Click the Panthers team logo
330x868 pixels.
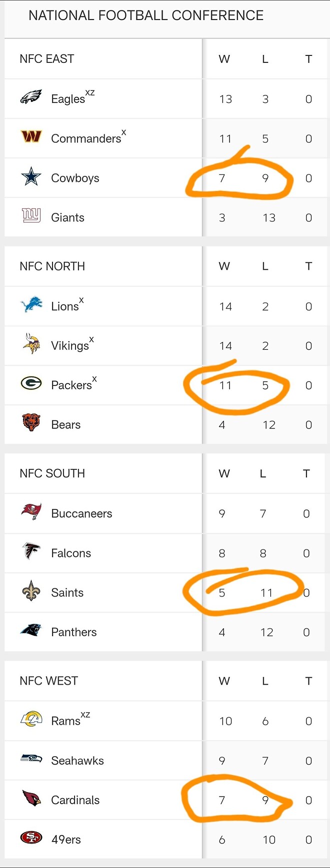pyautogui.click(x=31, y=630)
